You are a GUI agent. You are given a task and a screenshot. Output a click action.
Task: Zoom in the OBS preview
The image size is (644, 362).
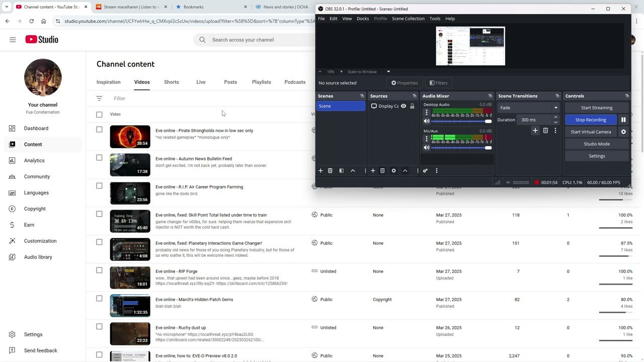pos(341,71)
